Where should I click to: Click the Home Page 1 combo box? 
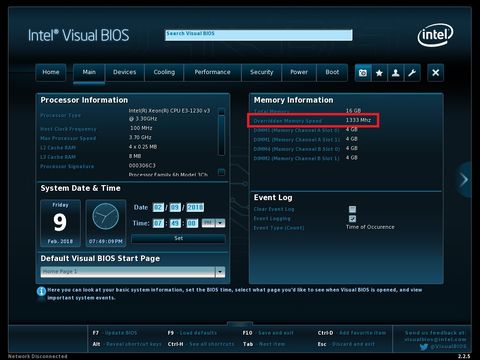pyautogui.click(x=133, y=272)
